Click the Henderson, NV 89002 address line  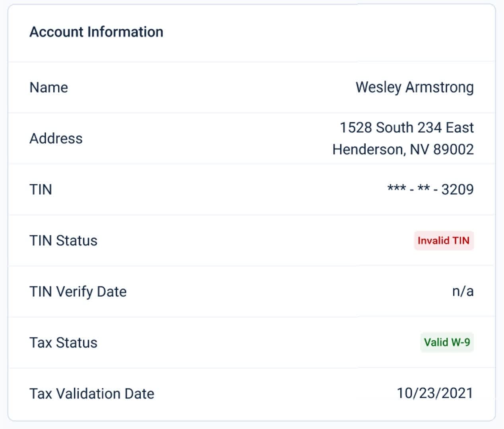point(403,149)
